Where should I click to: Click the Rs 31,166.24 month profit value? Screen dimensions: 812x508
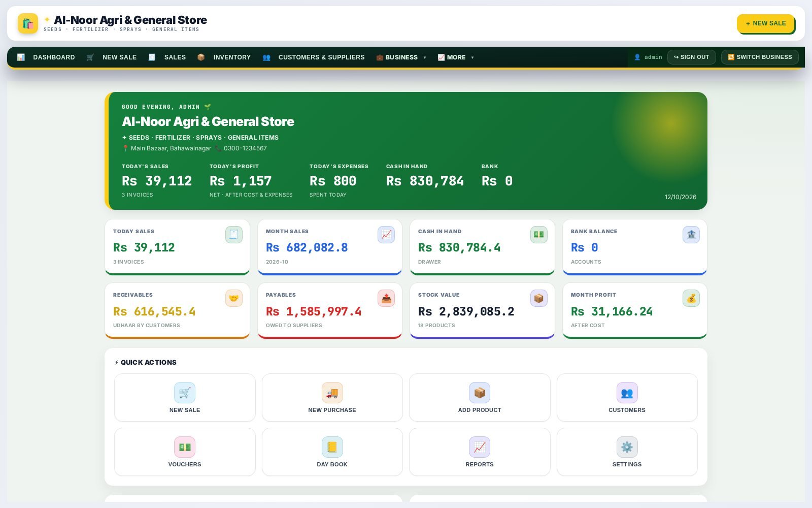(x=612, y=311)
